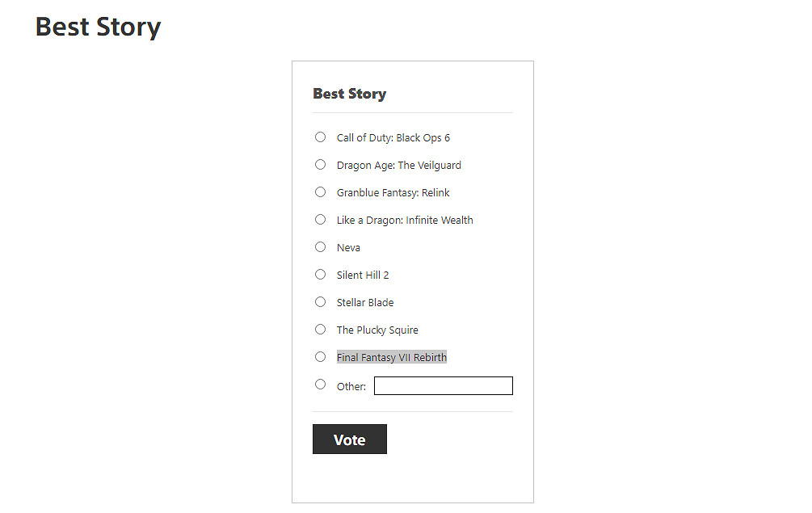Select radio button for Like a Dragon: Infinite Wealth
Screen dimensions: 812x513
[320, 220]
